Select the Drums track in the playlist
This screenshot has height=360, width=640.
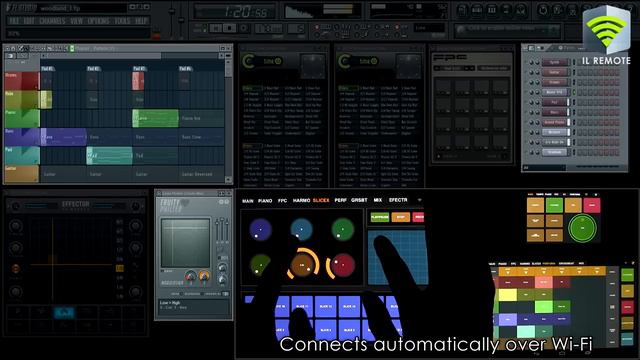click(x=22, y=80)
